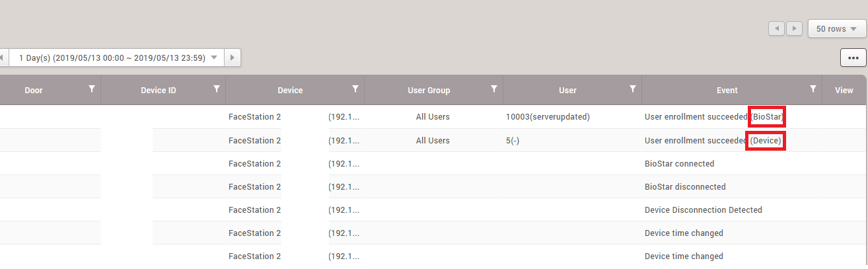The width and height of the screenshot is (868, 269).
Task: Advance date range with right arrow
Action: 232,58
